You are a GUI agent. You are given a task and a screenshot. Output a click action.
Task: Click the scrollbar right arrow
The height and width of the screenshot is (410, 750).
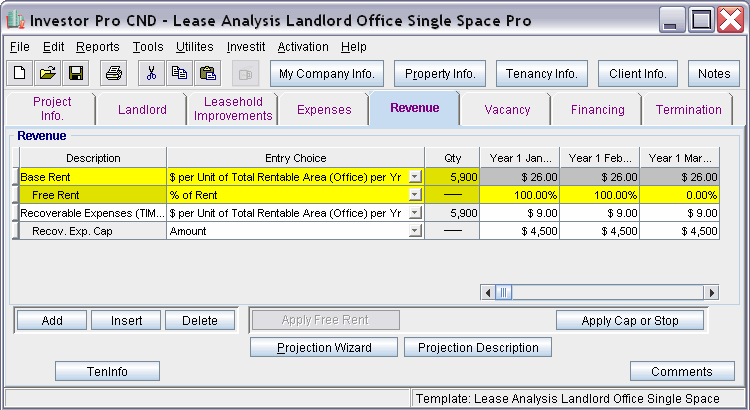point(712,292)
